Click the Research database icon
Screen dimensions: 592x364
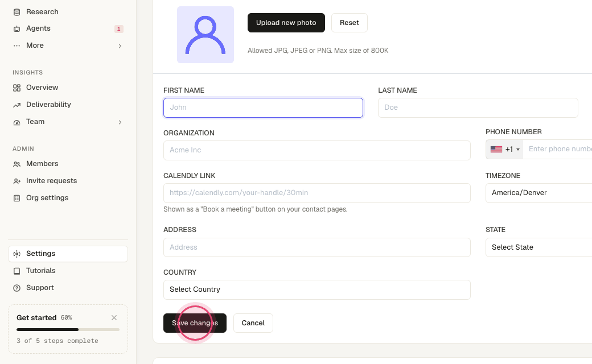(x=17, y=12)
